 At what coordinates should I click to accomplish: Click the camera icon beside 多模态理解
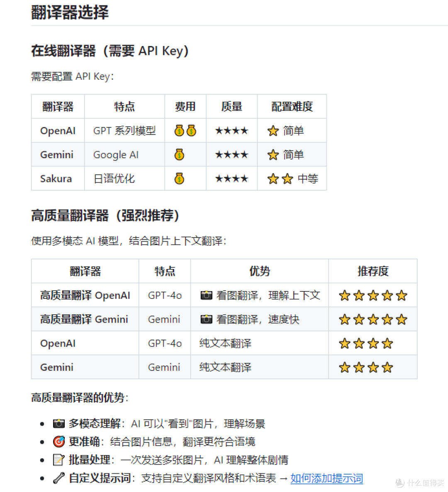tap(58, 423)
